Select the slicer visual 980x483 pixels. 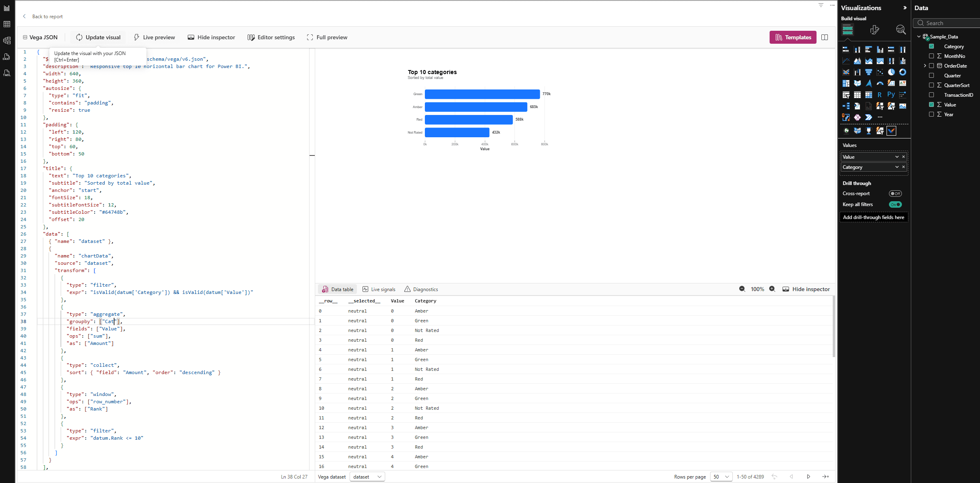point(846,95)
